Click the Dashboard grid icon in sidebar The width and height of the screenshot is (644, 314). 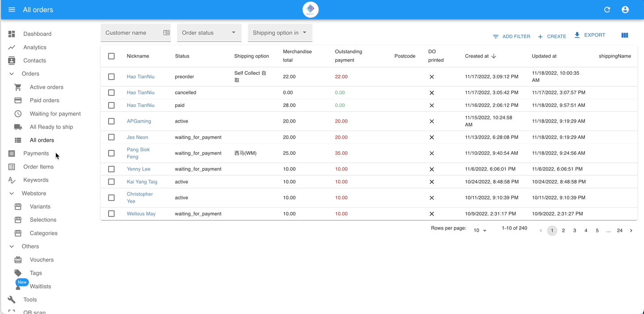click(x=12, y=34)
